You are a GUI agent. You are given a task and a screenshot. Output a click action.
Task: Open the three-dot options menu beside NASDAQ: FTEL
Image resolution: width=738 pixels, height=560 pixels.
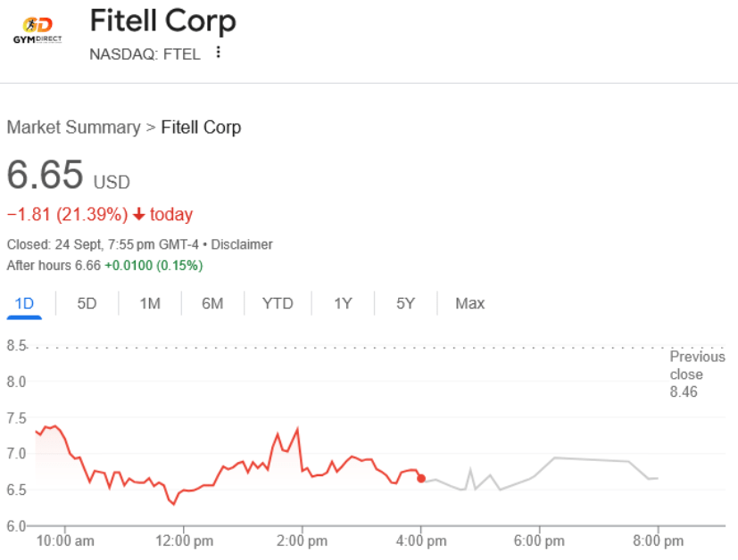pos(217,53)
